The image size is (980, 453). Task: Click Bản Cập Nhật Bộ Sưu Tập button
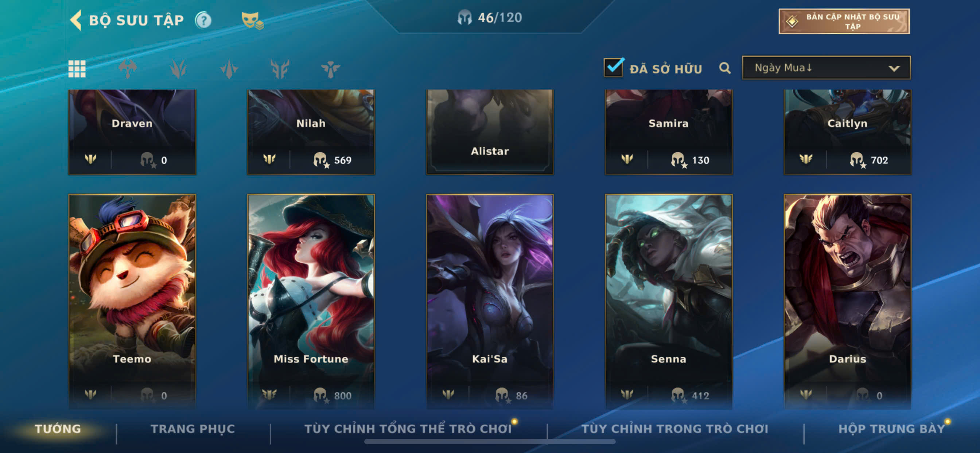844,21
